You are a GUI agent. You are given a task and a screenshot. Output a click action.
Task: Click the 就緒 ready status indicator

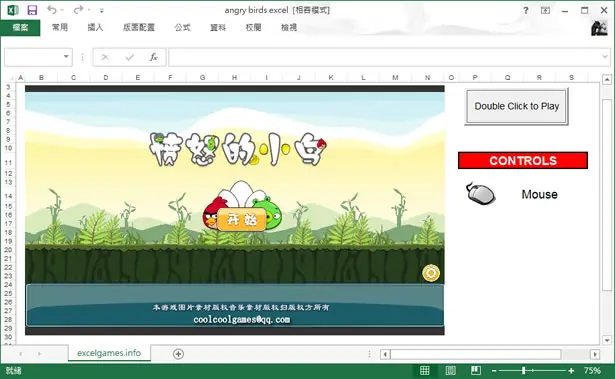[x=13, y=370]
